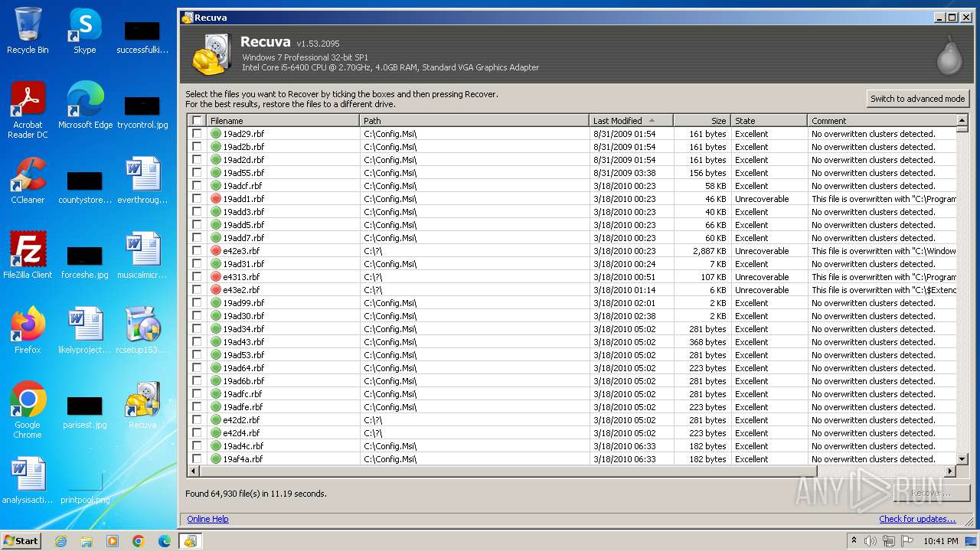Open the Online Help link
The height and width of the screenshot is (551, 980).
(x=207, y=519)
